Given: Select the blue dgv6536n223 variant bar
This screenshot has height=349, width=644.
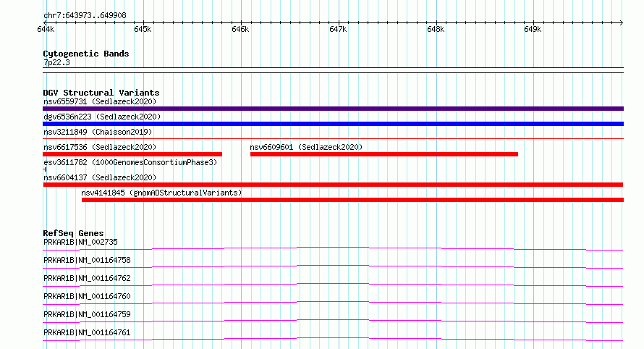Looking at the screenshot, I should pos(333,124).
